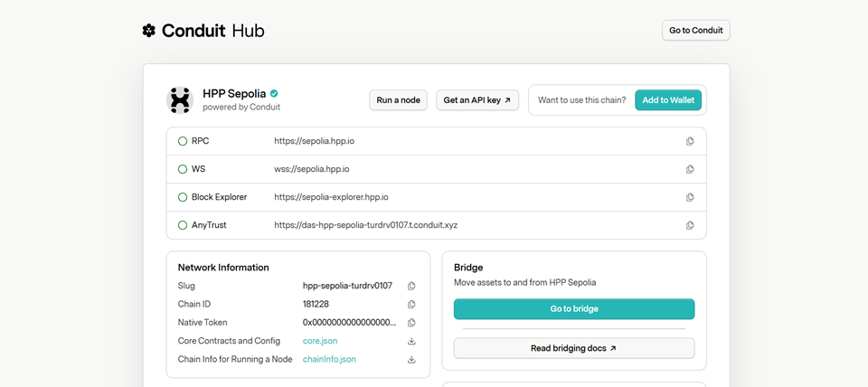Screen dimensions: 868x387
Task: Copy the AnyTrust URL
Action: [x=690, y=225]
